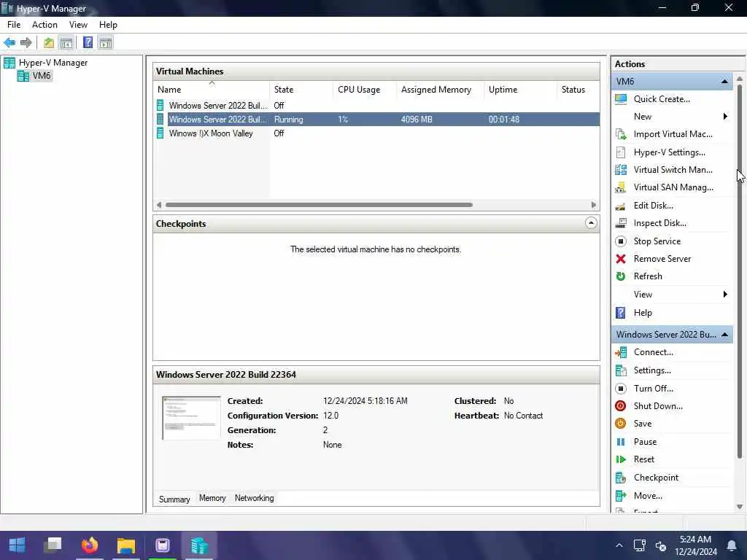Screen dimensions: 747x560
Task: Click the VM list horizontal scrollbar thumb
Action: pyautogui.click(x=319, y=205)
